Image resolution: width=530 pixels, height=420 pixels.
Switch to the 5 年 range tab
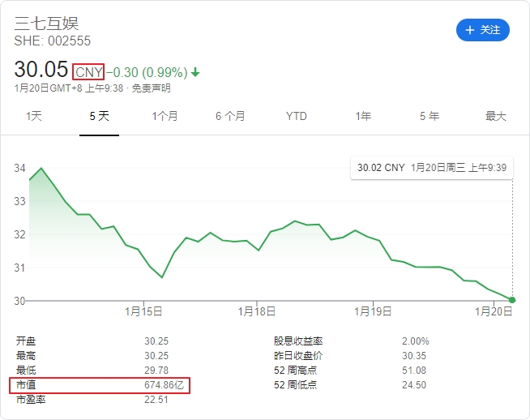[x=430, y=116]
